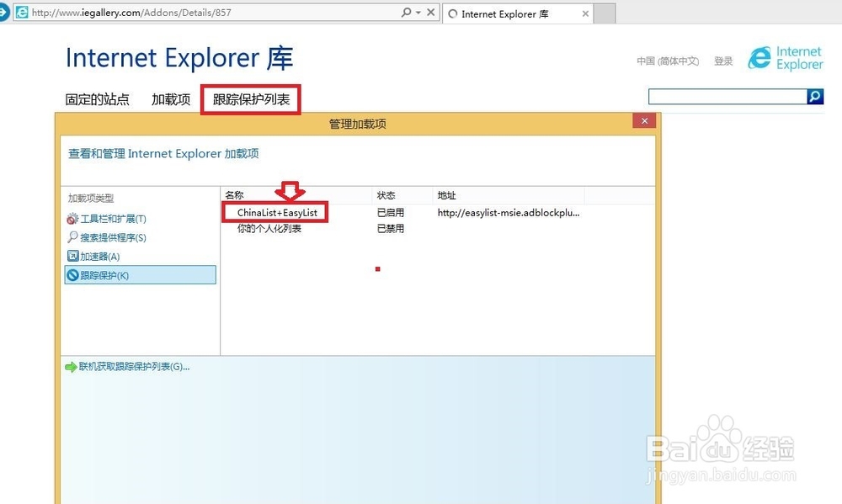Click the blue search button icon
The height and width of the screenshot is (504, 842).
click(x=815, y=97)
